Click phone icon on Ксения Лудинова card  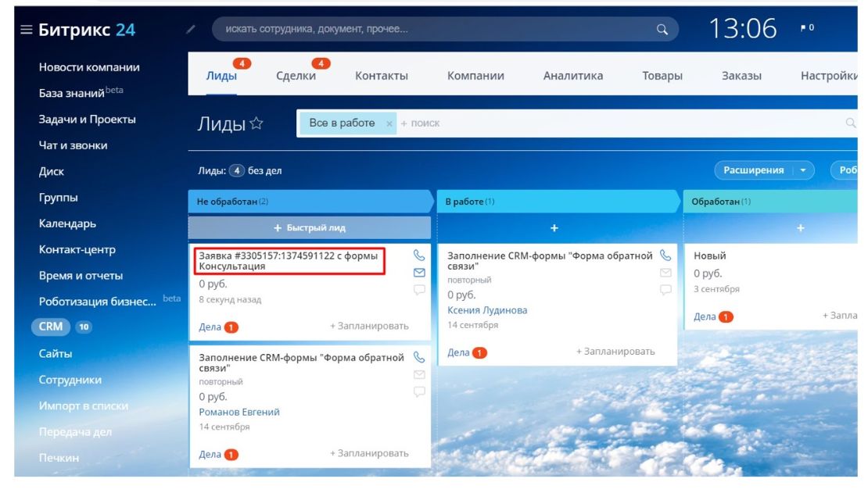point(665,255)
